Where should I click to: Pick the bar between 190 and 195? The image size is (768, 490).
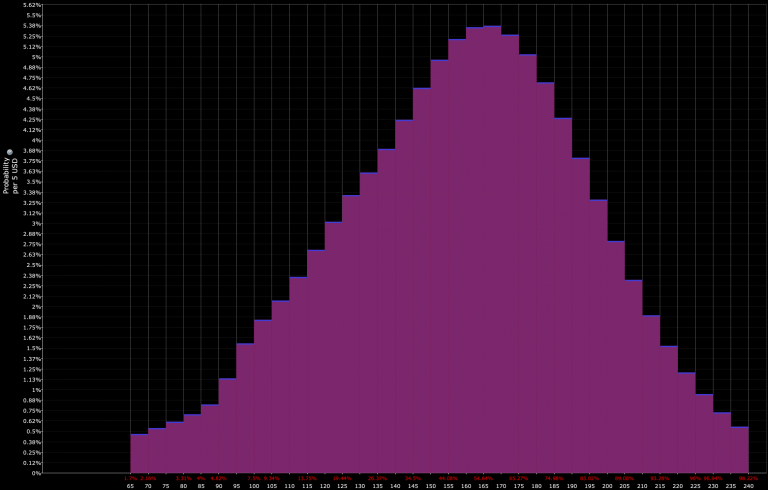tap(580, 315)
